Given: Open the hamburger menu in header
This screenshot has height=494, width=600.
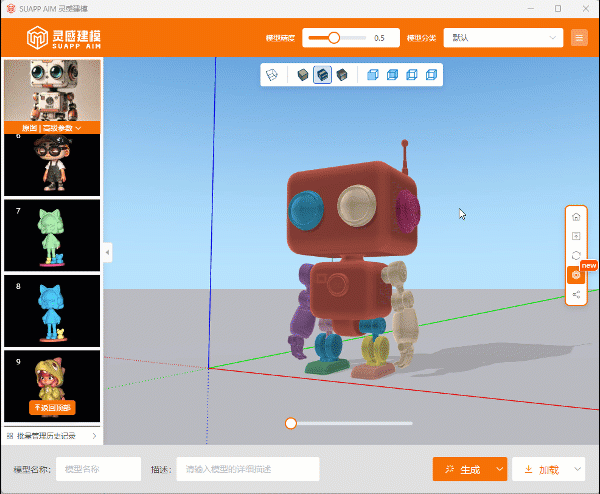Looking at the screenshot, I should pos(579,38).
